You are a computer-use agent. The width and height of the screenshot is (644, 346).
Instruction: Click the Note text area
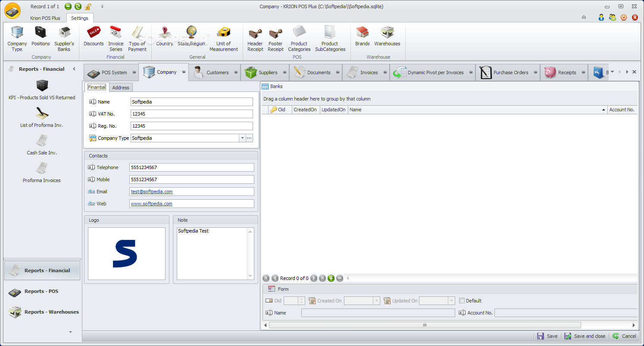pos(213,254)
